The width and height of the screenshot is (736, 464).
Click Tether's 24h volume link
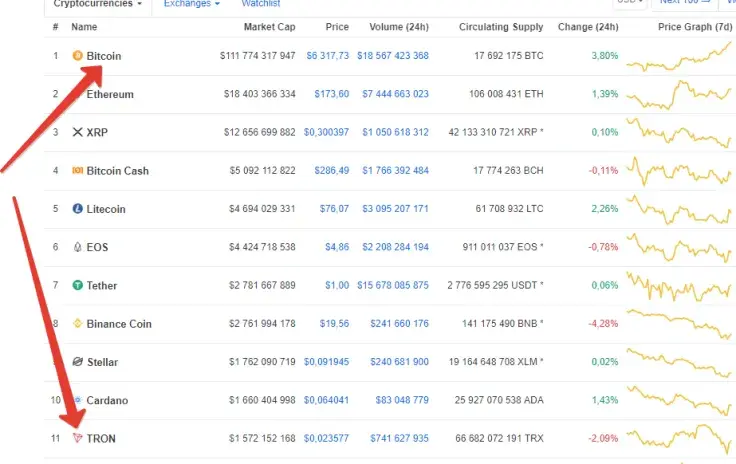point(393,285)
